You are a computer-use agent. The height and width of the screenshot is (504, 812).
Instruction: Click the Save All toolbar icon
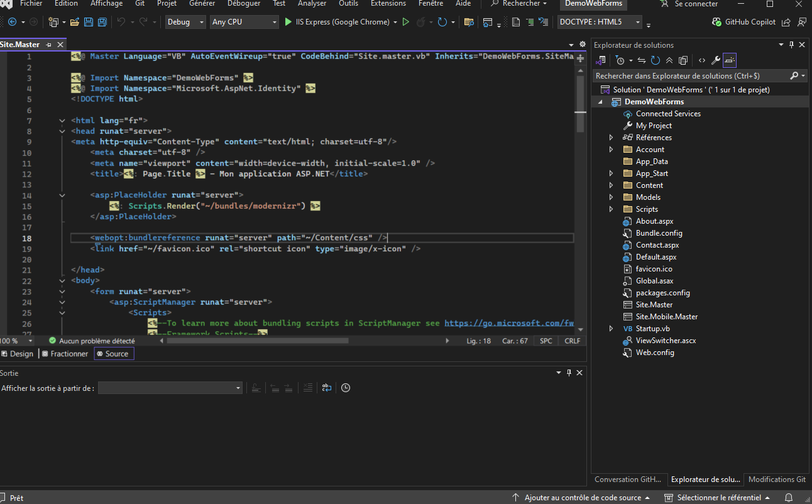click(102, 22)
